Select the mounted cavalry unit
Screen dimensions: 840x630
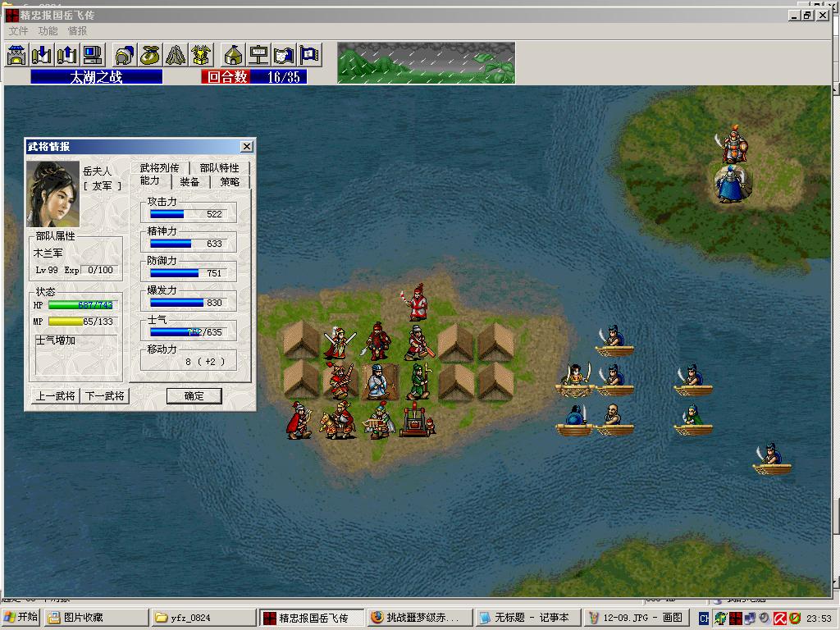pos(339,421)
